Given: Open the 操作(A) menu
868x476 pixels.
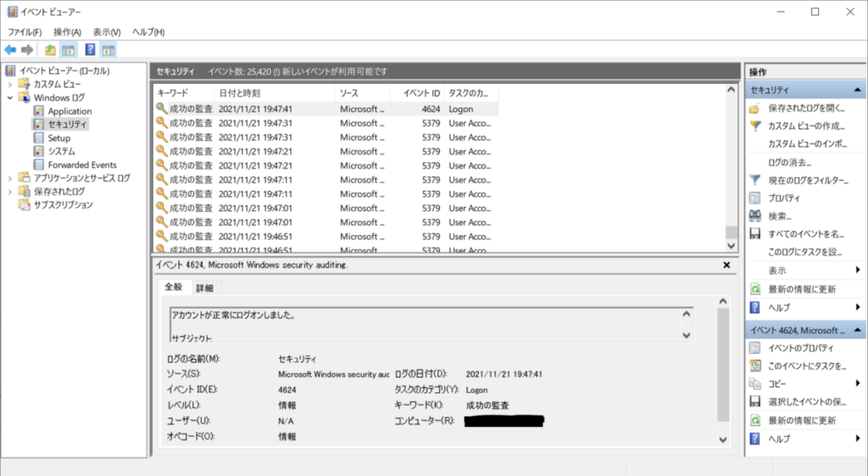Looking at the screenshot, I should 67,32.
